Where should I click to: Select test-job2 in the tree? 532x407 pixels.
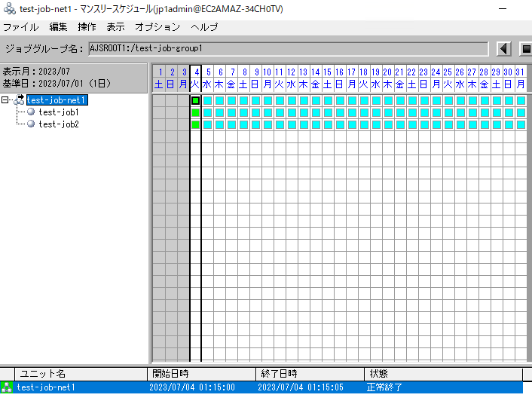click(x=59, y=124)
